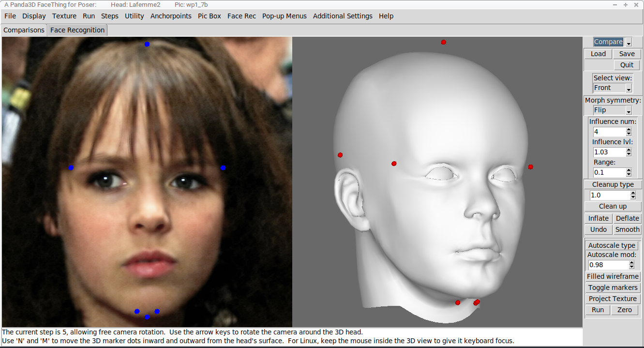Click the Project Texture button
This screenshot has height=348, width=644.
point(613,299)
